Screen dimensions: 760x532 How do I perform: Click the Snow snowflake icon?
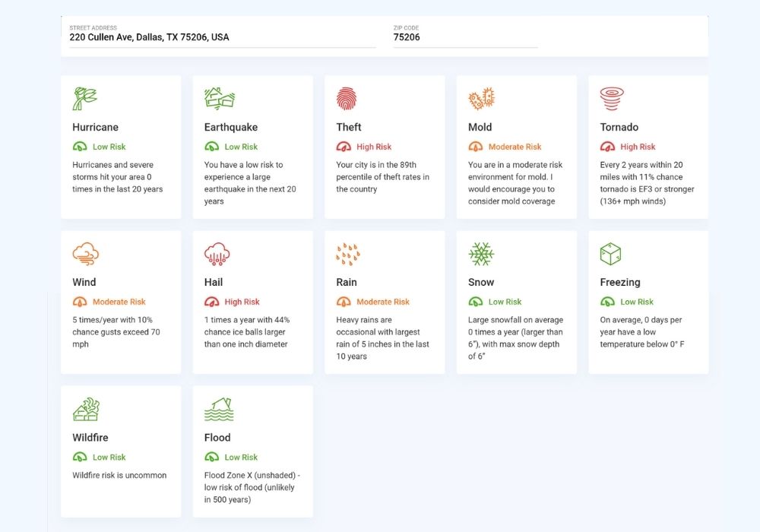coord(481,254)
